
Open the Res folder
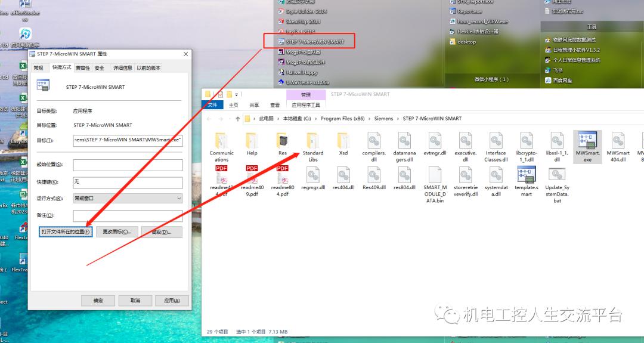(x=283, y=144)
